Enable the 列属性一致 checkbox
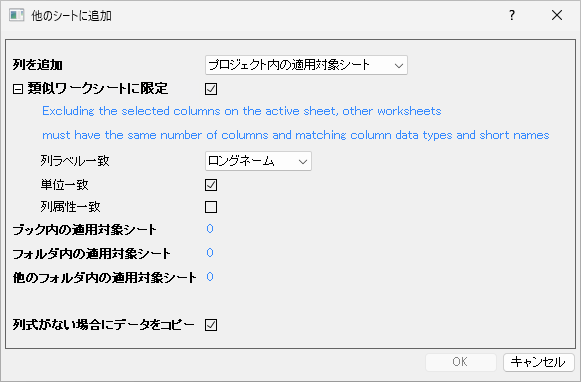581x382 pixels. tap(211, 207)
